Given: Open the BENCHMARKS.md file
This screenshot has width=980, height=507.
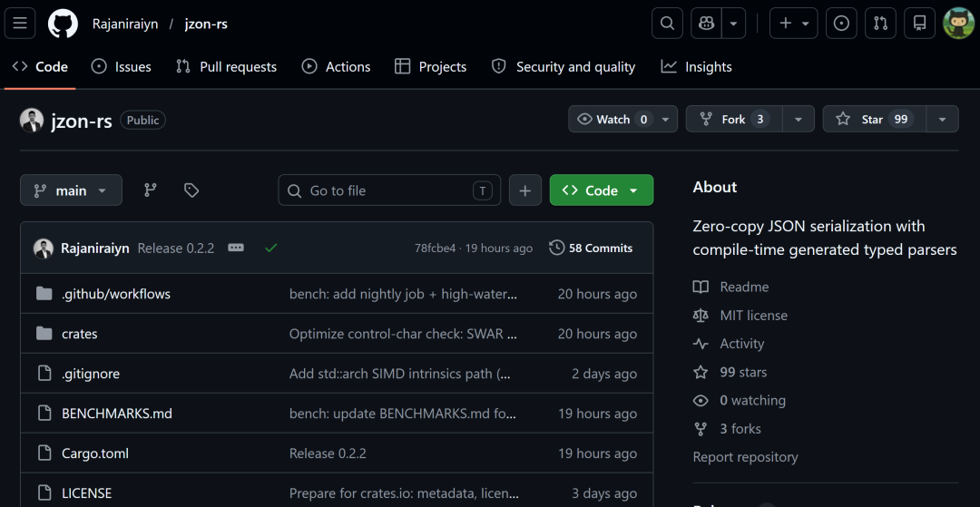Looking at the screenshot, I should (x=117, y=414).
